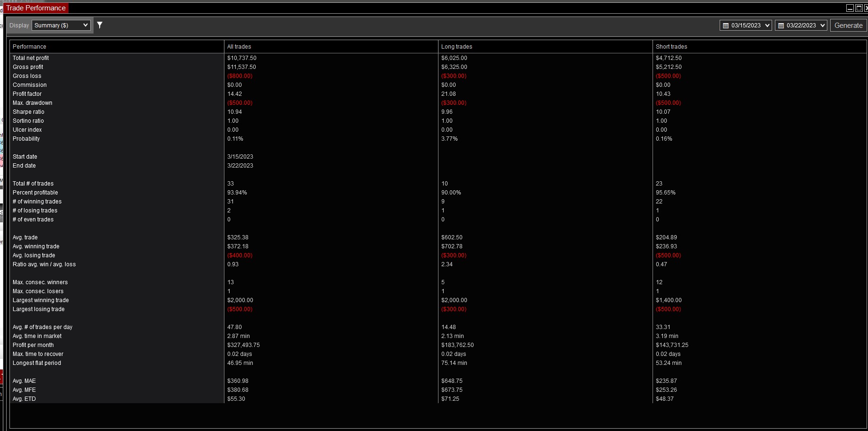
Task: Click the $360.98 avg. MAE value
Action: coord(238,381)
